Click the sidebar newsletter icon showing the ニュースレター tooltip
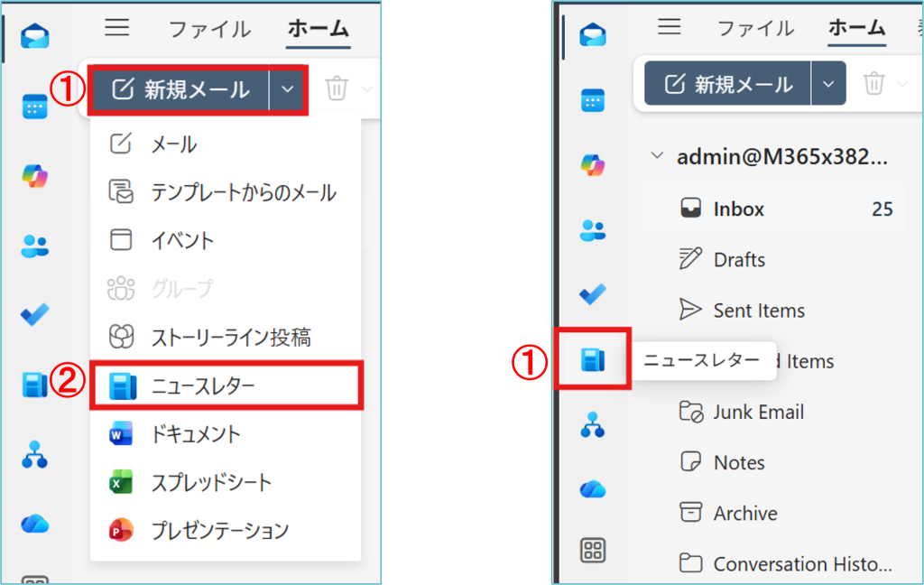 tap(593, 361)
